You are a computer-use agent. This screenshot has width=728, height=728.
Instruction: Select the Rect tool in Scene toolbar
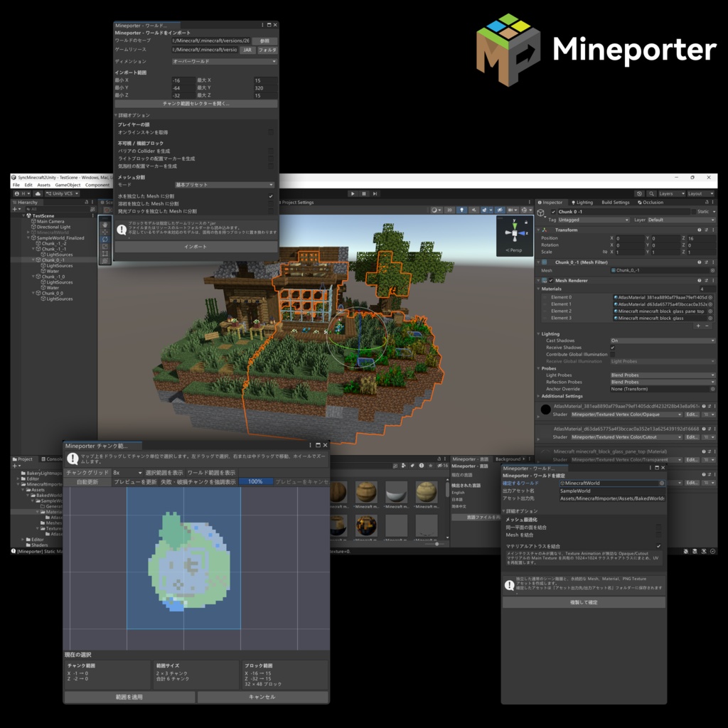pos(105,254)
